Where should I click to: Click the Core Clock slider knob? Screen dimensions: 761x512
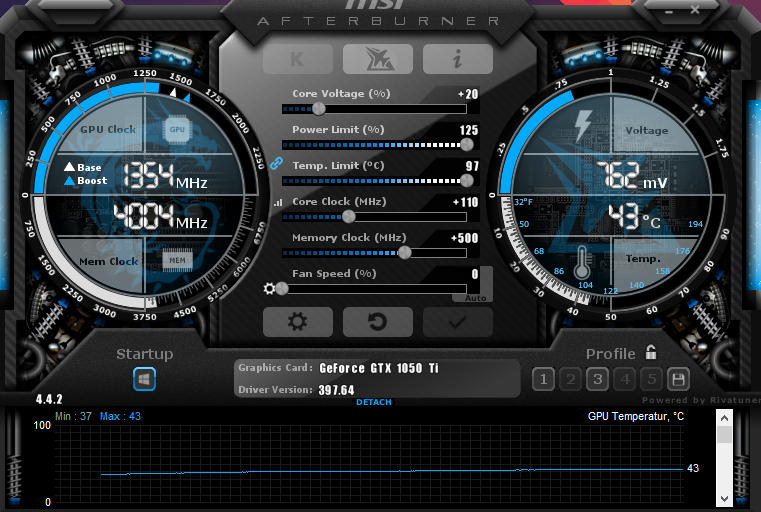[348, 216]
